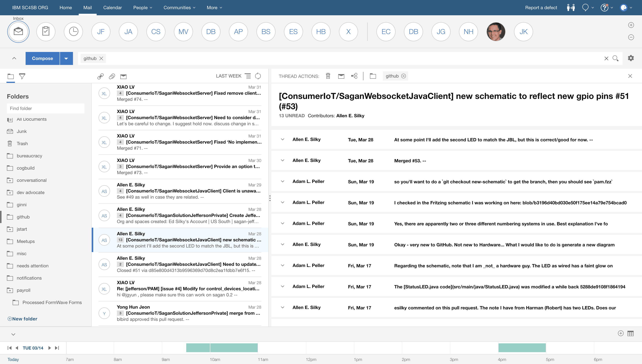642x364 pixels.
Task: Open XIAO LV Mar 30 Provide an option thread
Action: [x=180, y=167]
